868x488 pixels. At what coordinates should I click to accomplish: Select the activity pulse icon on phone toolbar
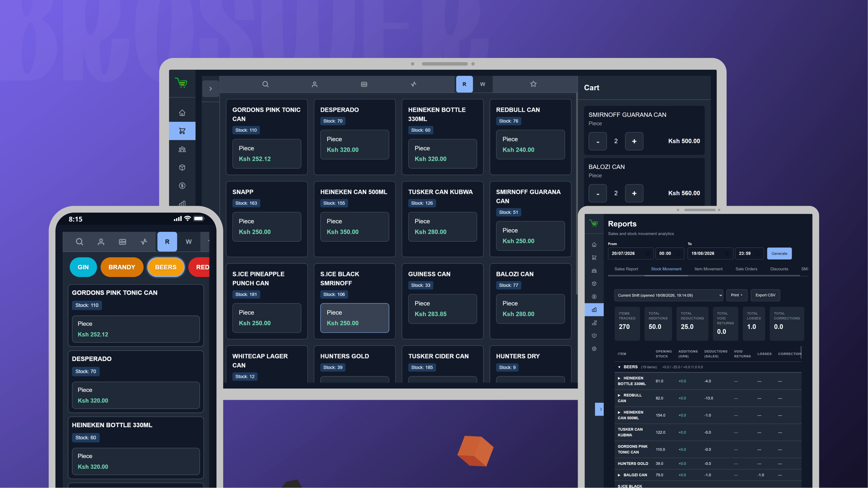(144, 242)
